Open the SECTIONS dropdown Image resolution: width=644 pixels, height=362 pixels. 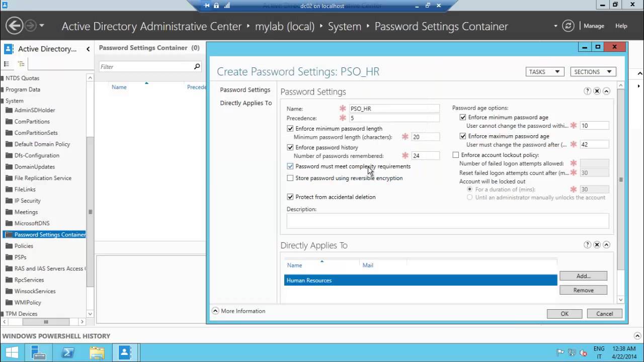(x=593, y=72)
